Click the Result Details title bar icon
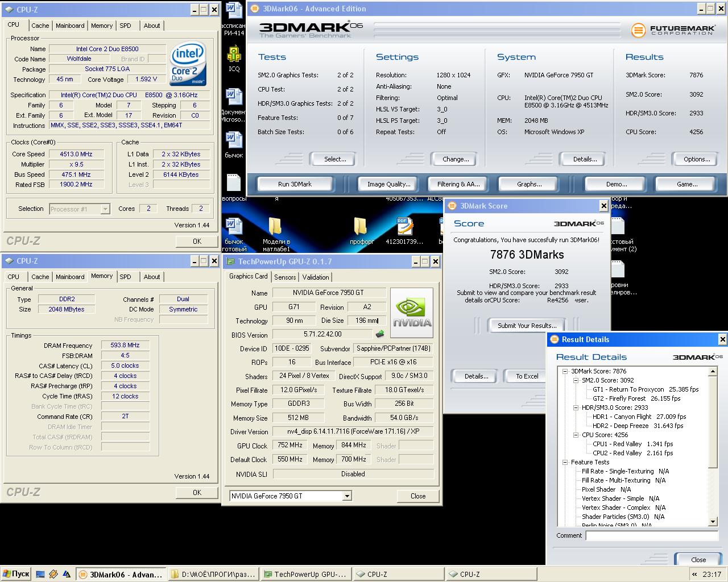This screenshot has height=582, width=728. [x=554, y=339]
